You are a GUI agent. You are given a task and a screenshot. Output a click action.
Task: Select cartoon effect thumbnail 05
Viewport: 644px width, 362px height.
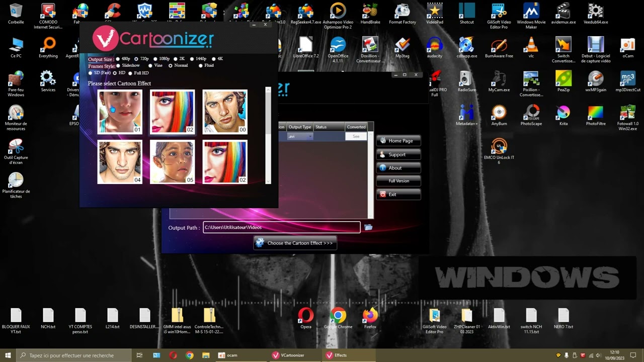(x=173, y=162)
